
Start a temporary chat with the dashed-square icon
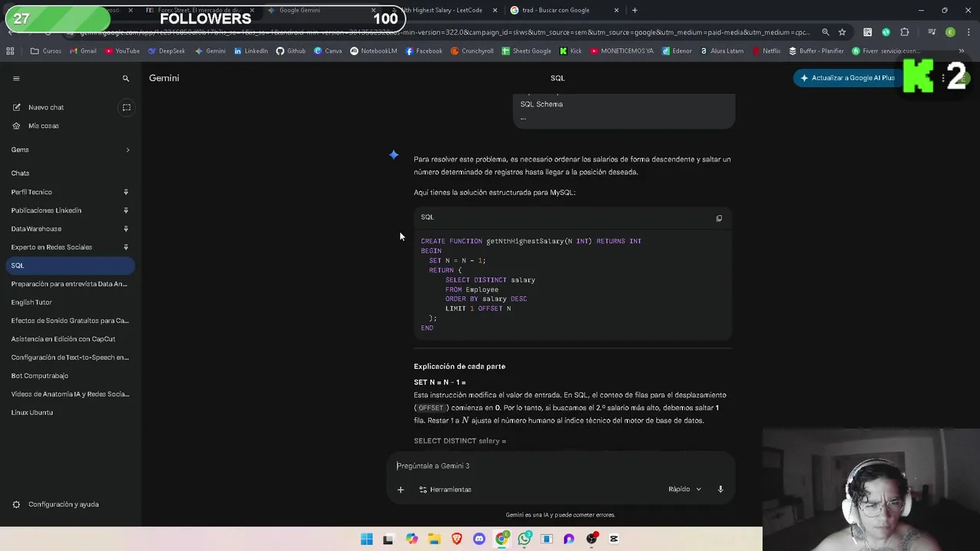pos(126,107)
